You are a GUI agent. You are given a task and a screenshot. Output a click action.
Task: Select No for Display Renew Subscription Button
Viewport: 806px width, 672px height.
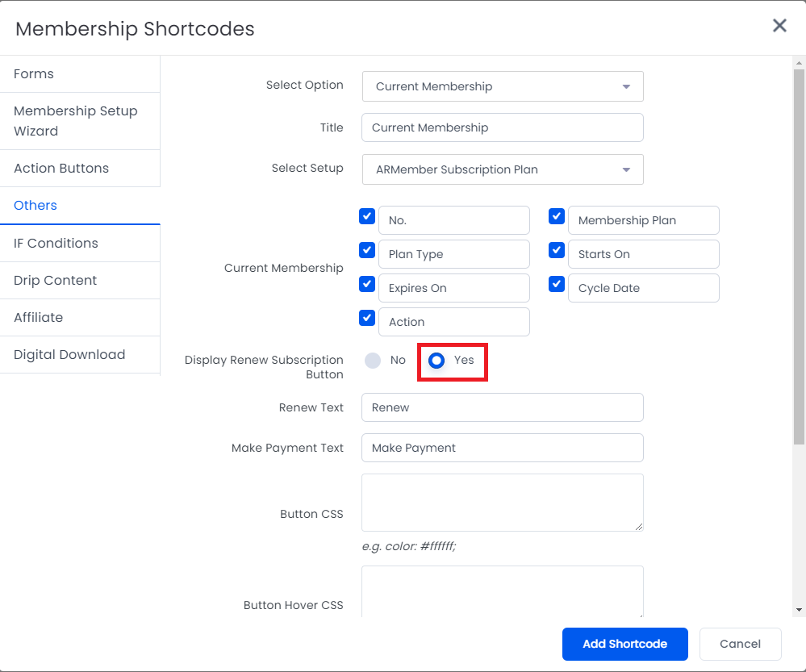click(373, 361)
